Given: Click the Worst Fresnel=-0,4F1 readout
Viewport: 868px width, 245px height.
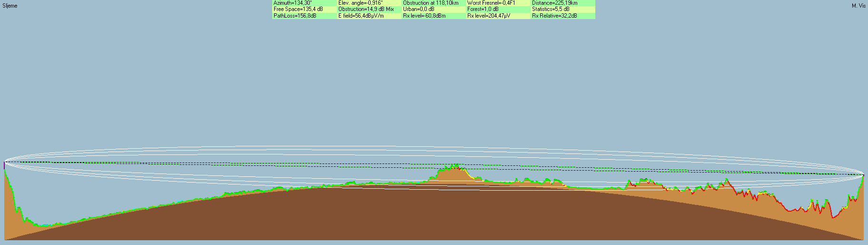Looking at the screenshot, I should 491,3.
